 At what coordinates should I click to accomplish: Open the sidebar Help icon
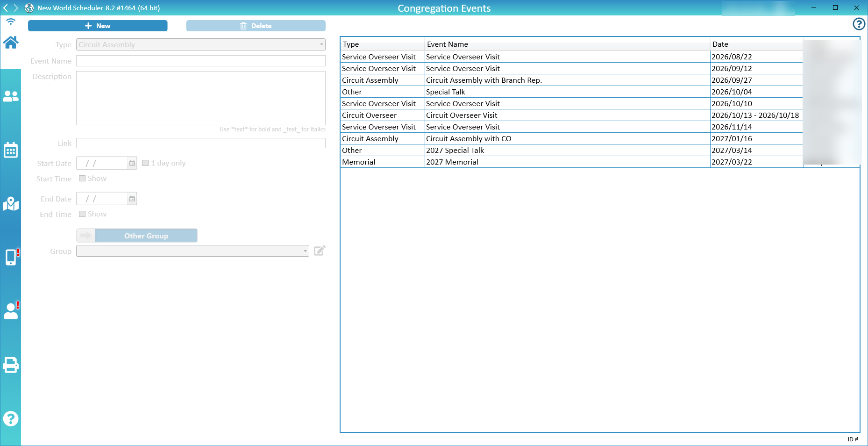point(11,418)
